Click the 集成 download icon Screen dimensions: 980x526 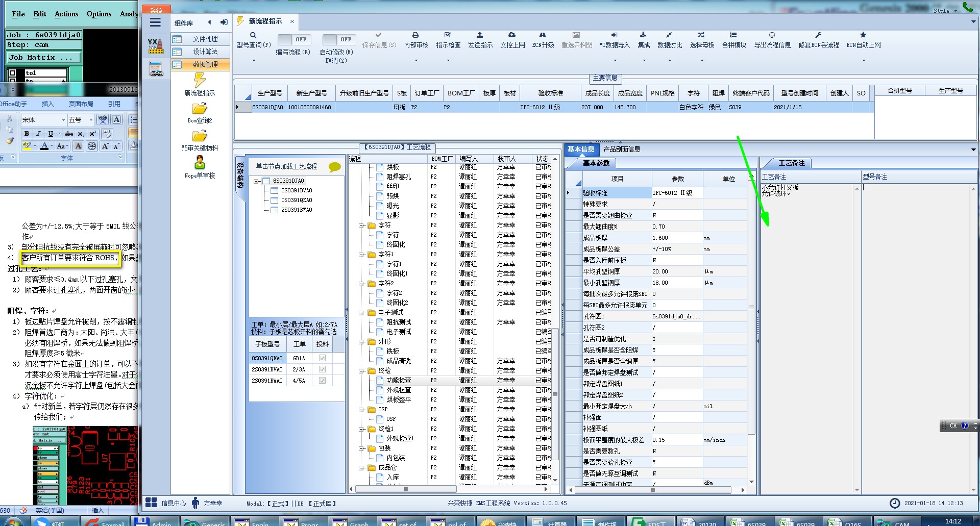click(643, 35)
